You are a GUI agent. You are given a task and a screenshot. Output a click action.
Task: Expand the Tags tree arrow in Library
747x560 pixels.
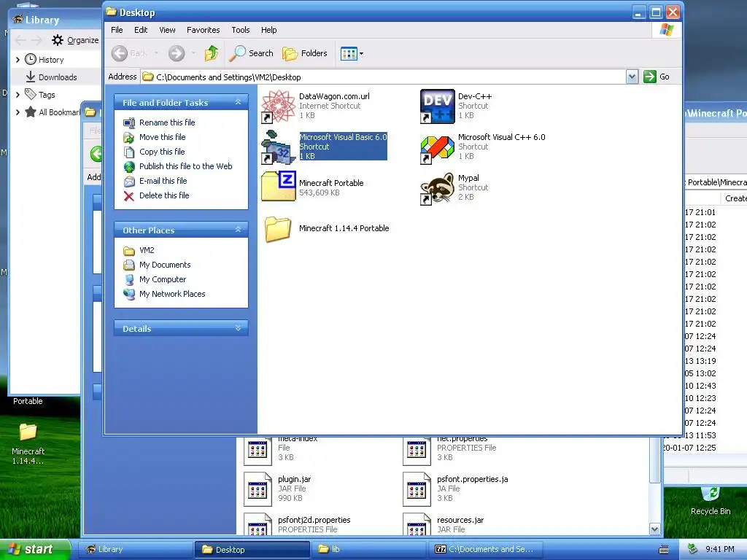[18, 95]
